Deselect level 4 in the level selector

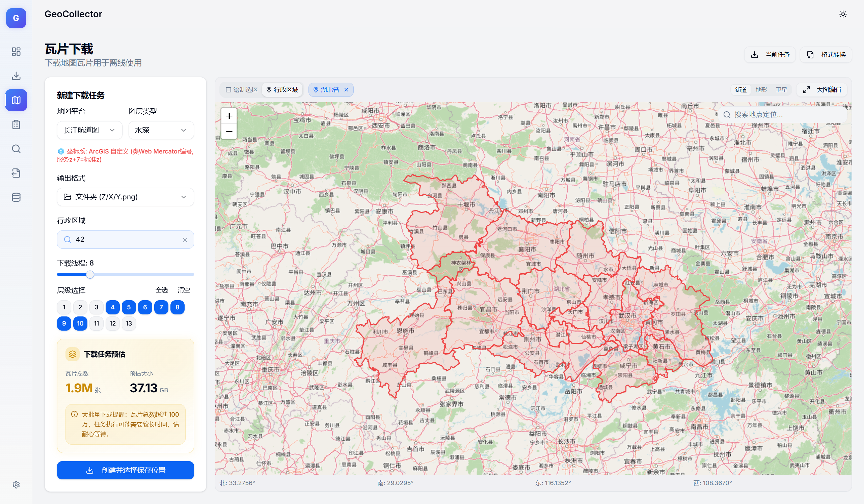(x=112, y=307)
